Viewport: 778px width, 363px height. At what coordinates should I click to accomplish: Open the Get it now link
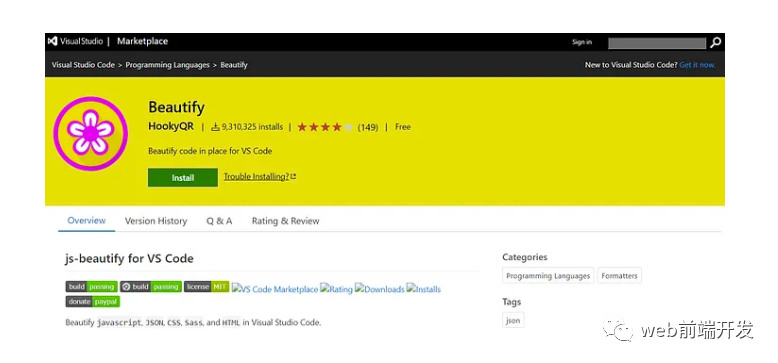point(697,65)
